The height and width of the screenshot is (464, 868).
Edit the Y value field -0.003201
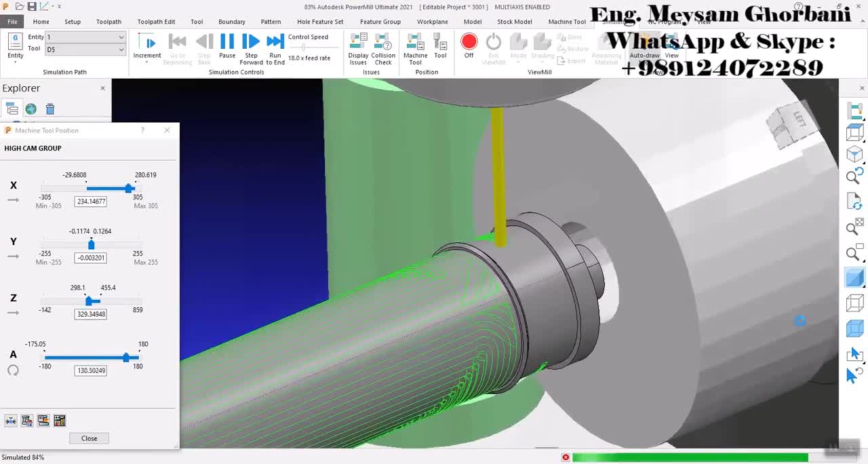click(91, 258)
